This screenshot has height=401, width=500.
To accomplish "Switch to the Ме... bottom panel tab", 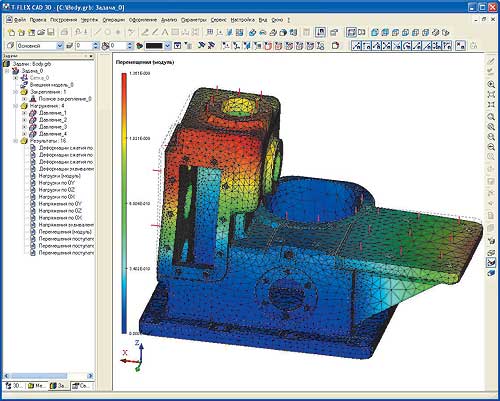I will click(37, 386).
